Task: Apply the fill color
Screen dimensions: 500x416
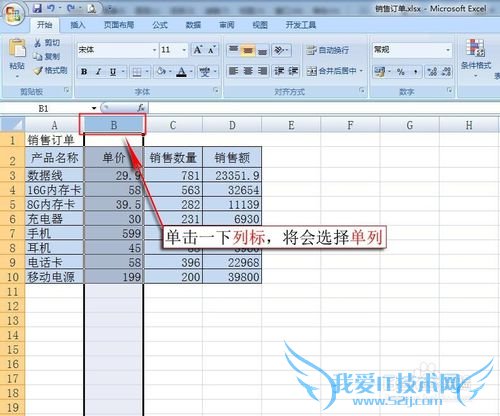Action: pos(161,71)
